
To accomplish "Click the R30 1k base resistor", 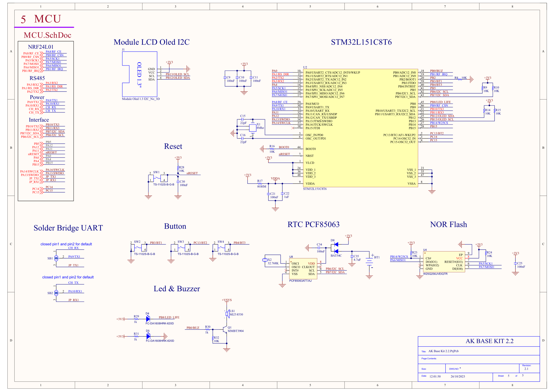I will 207,329.
